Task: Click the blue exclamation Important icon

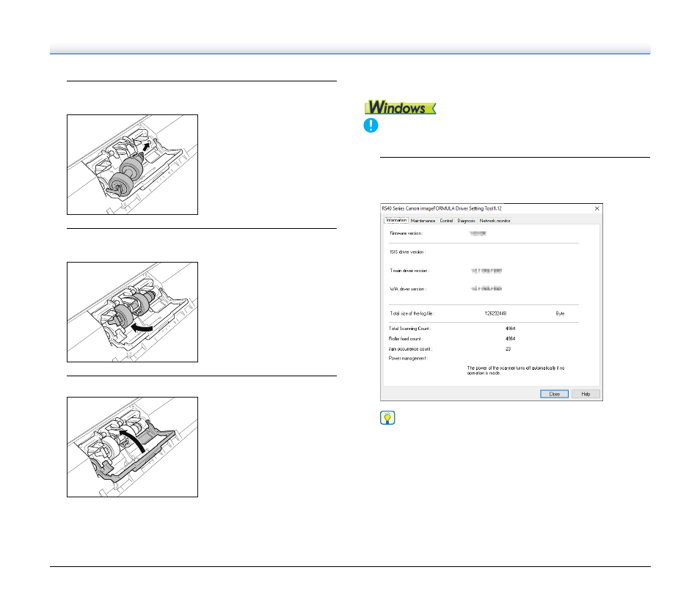Action: [x=372, y=125]
